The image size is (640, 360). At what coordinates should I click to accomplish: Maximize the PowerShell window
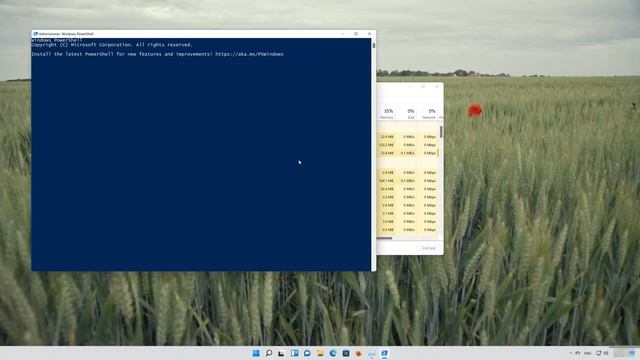pyautogui.click(x=356, y=34)
